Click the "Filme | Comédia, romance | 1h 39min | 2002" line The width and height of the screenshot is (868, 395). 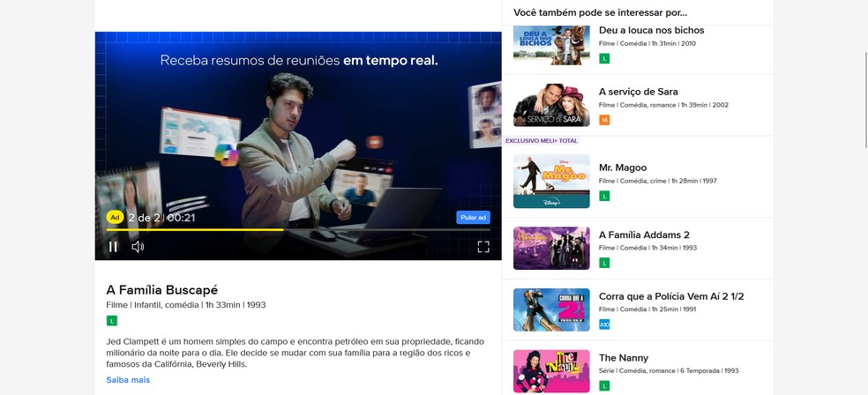[x=663, y=105]
